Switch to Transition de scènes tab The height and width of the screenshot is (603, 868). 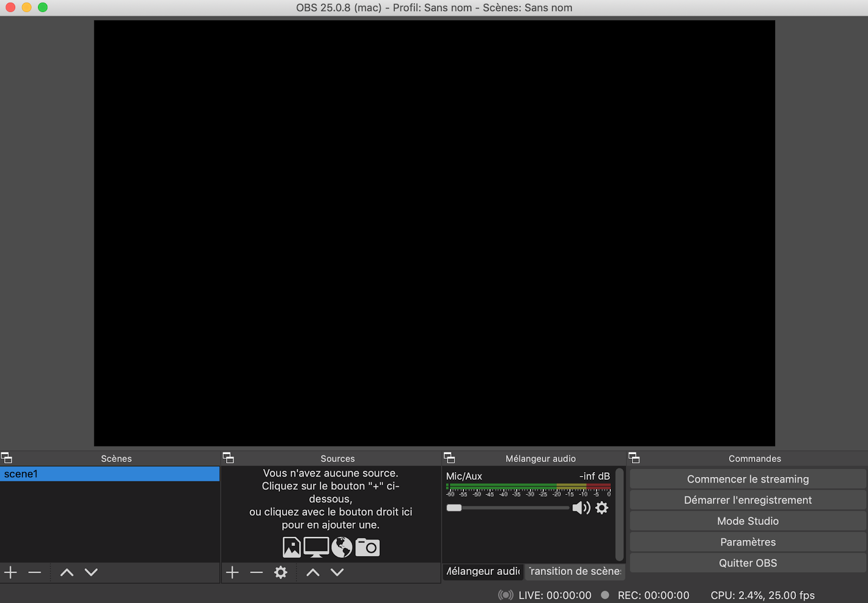point(575,572)
